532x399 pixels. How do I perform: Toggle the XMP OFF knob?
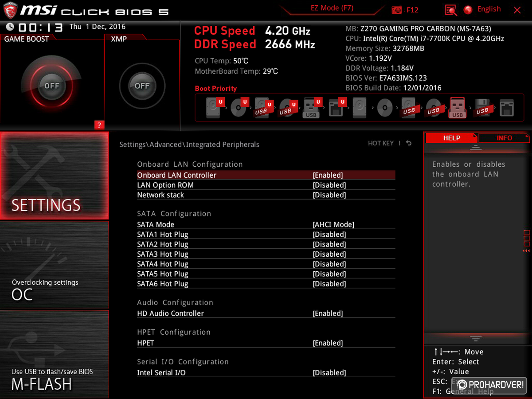tap(142, 86)
